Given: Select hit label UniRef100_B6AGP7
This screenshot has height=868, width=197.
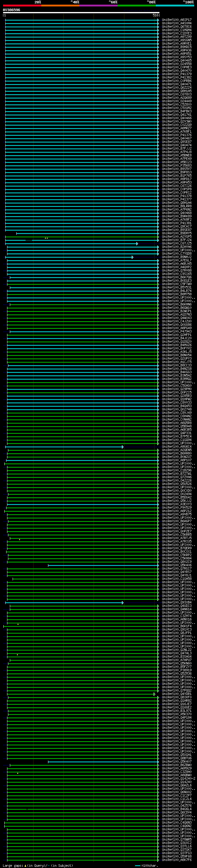Looking at the screenshot, I should [176, 521].
